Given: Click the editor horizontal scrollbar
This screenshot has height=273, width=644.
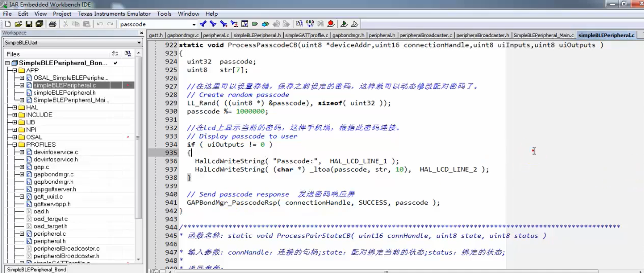Looking at the screenshot, I should point(386,271).
